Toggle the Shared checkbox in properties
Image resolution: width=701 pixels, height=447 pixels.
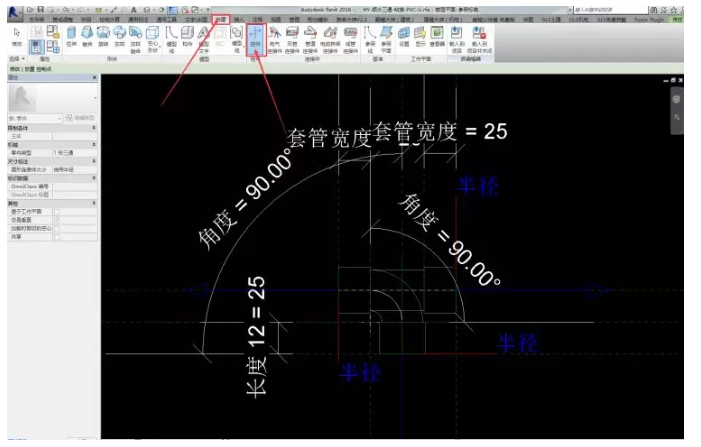coord(58,235)
